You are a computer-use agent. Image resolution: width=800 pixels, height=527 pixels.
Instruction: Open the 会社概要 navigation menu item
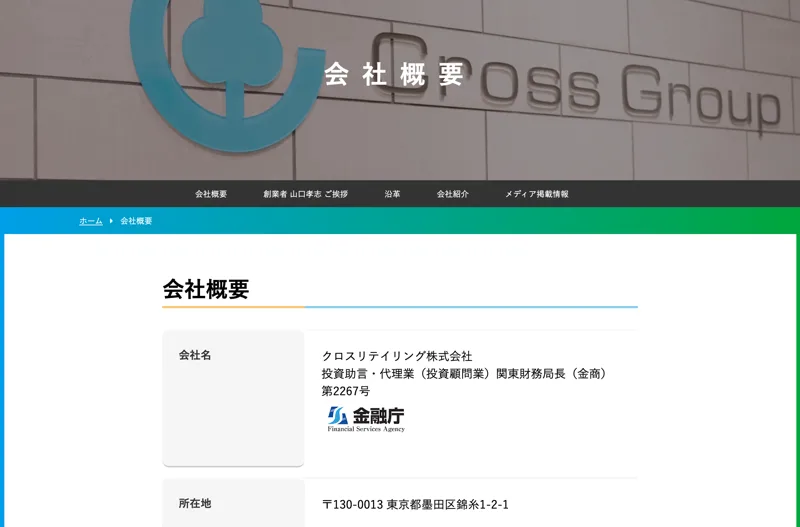[211, 194]
